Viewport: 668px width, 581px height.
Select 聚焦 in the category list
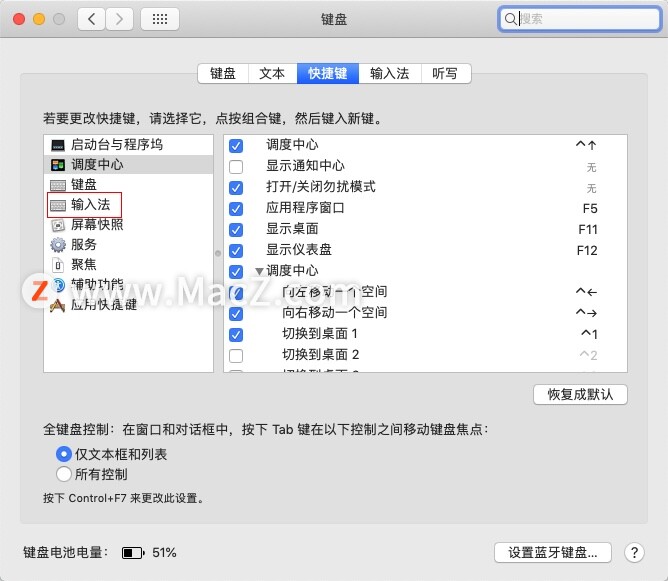[128, 265]
